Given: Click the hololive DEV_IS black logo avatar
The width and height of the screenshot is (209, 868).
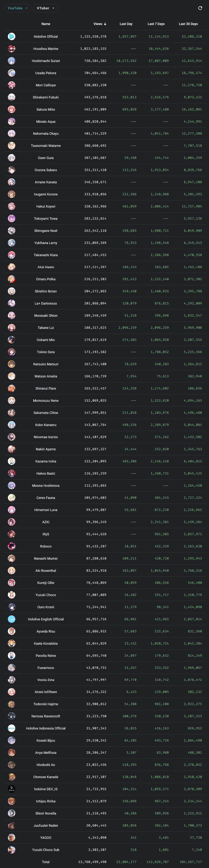Looking at the screenshot, I should coord(11,789).
